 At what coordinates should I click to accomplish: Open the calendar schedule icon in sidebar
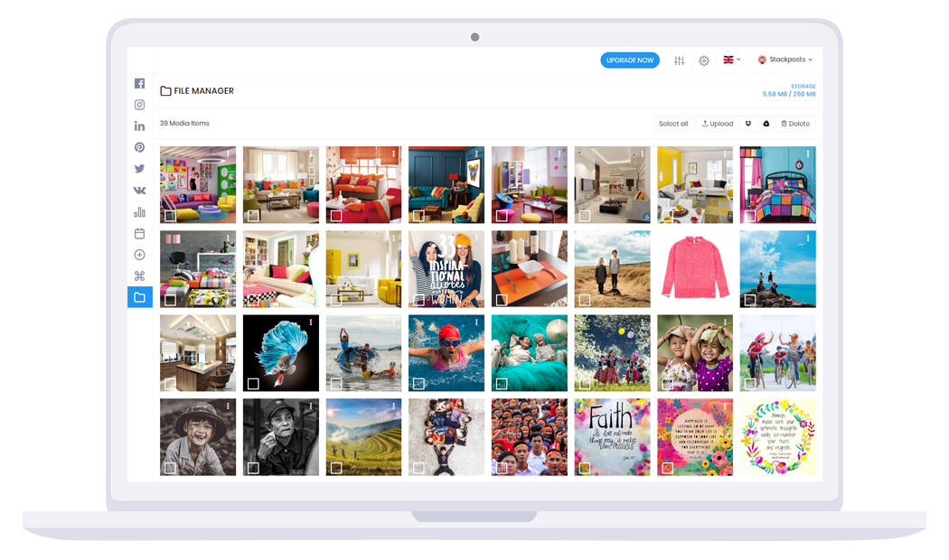(x=139, y=234)
